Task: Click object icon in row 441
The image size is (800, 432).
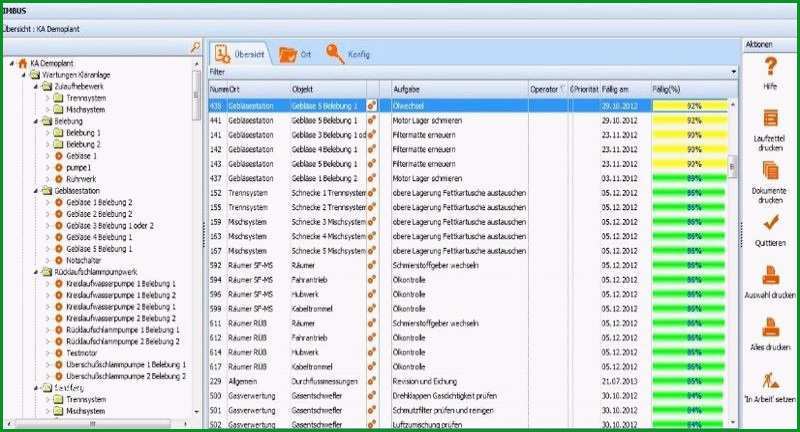Action: (372, 120)
